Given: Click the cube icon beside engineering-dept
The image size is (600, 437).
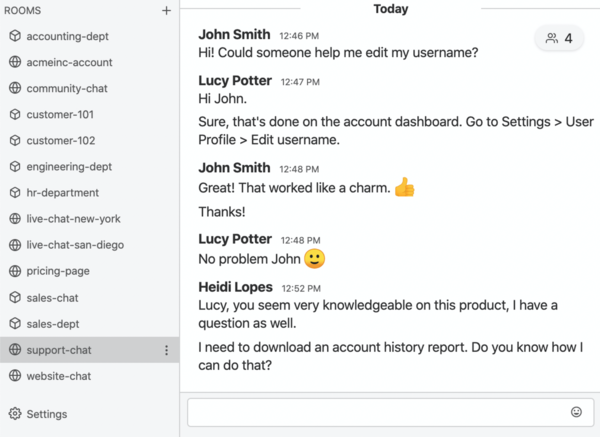Looking at the screenshot, I should point(15,166).
